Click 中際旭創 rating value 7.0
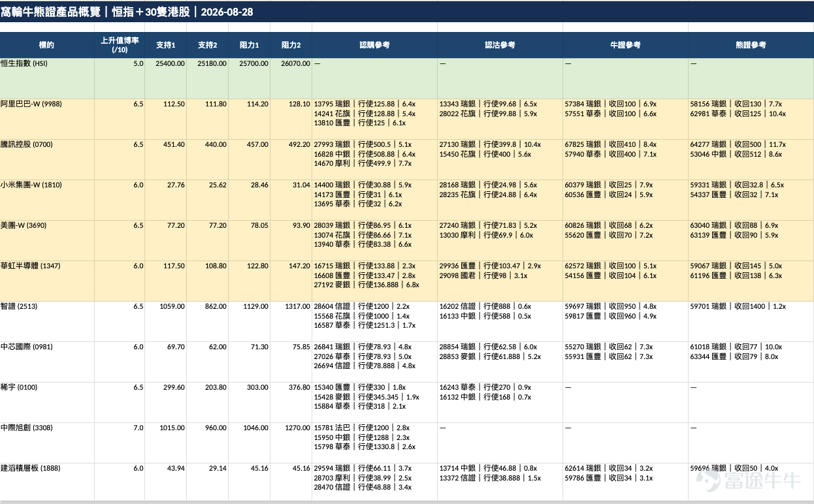The width and height of the screenshot is (814, 504). point(138,428)
